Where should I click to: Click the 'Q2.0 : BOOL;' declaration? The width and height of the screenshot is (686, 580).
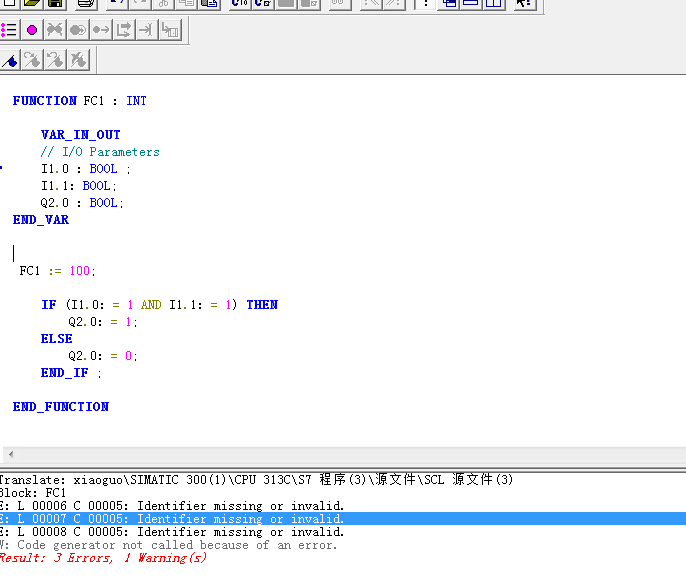82,203
